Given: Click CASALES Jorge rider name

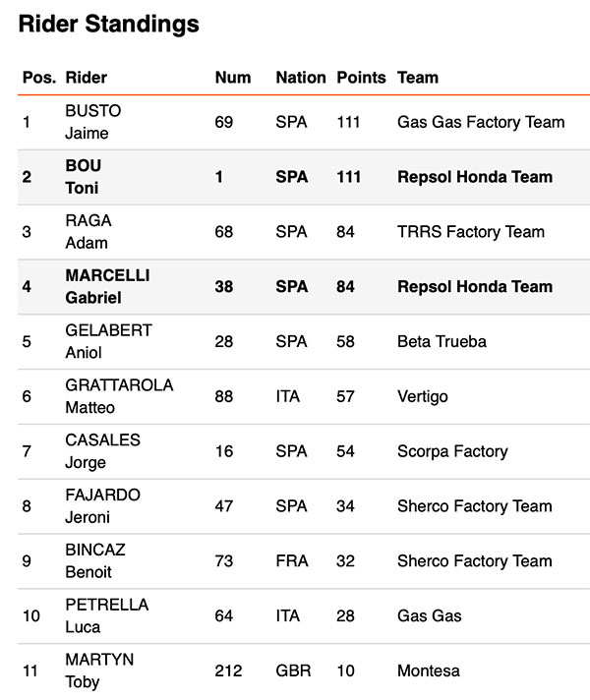Looking at the screenshot, I should (102, 451).
